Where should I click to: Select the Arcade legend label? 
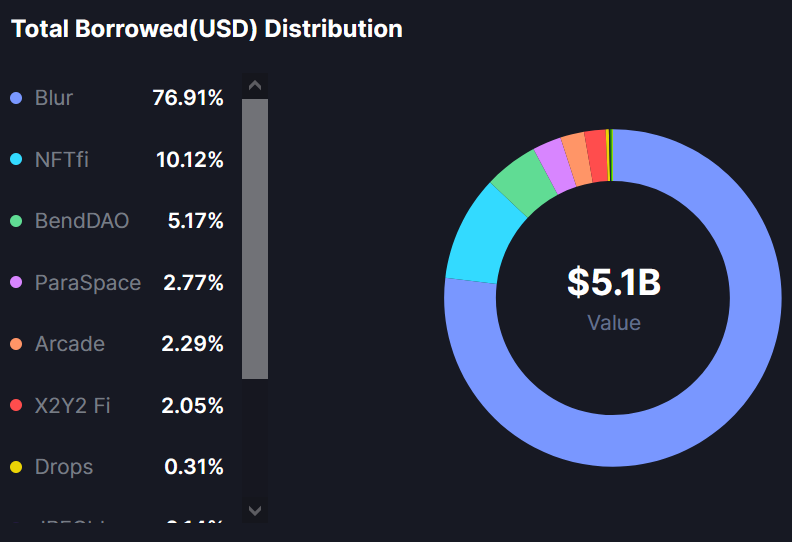(70, 344)
